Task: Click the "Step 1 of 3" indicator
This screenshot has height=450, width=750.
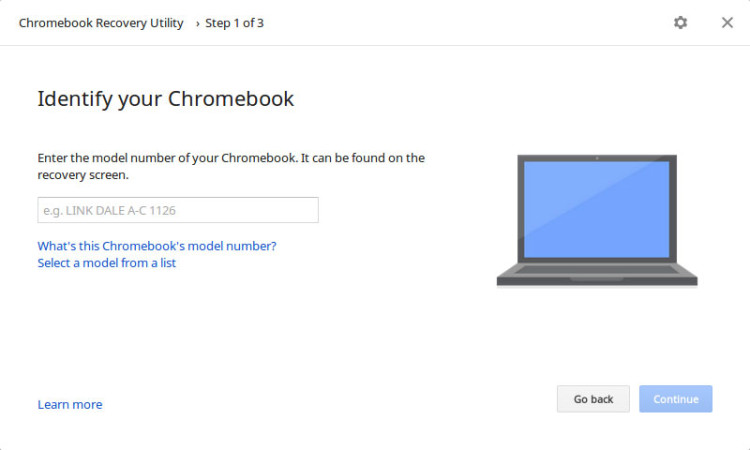Action: click(235, 23)
